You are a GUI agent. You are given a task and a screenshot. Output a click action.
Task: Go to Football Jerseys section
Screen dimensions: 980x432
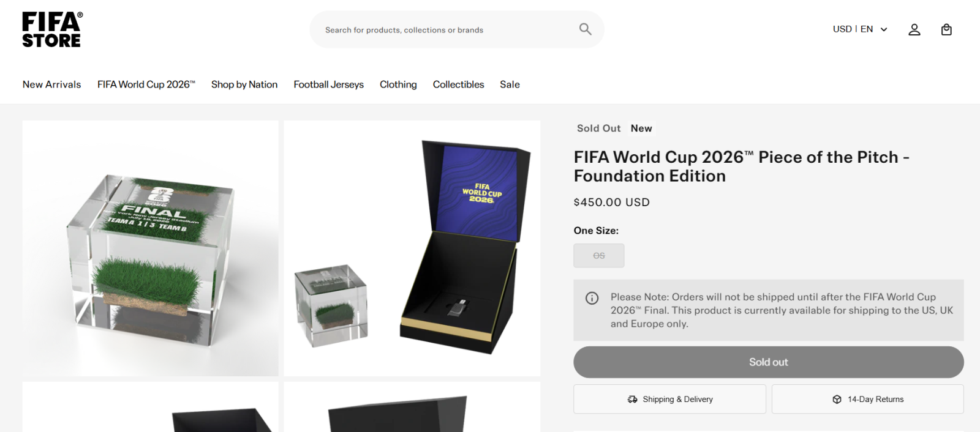[329, 84]
